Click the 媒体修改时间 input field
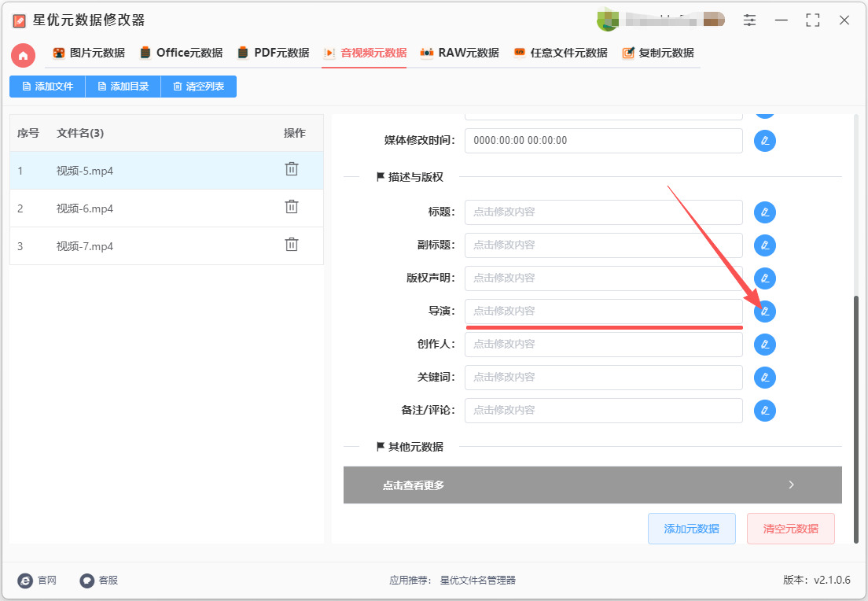The image size is (868, 601). pos(603,141)
